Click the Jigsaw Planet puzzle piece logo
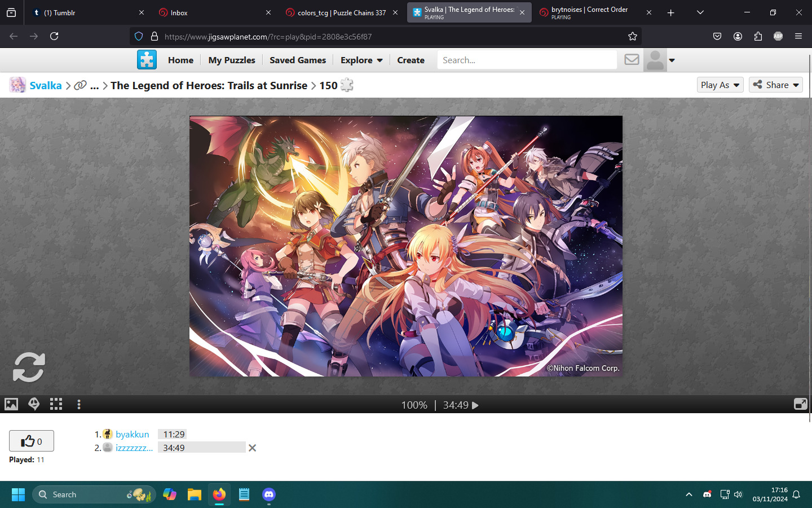This screenshot has height=508, width=812. pos(147,60)
